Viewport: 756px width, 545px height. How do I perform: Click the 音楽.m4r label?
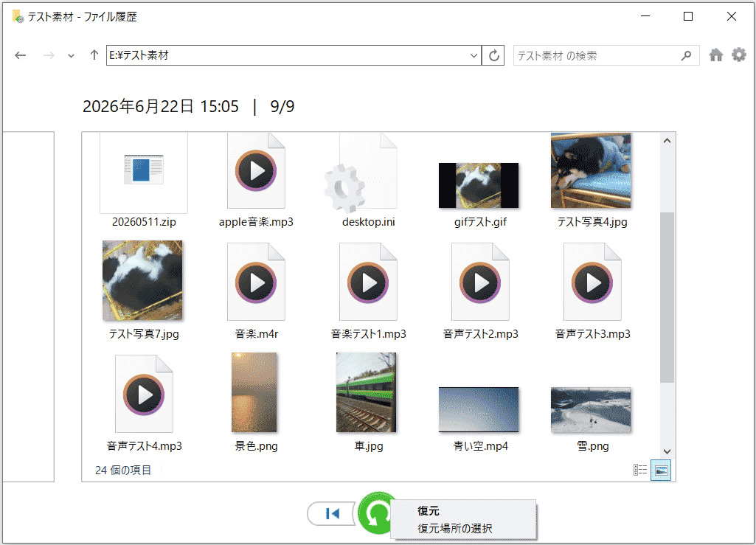click(256, 334)
